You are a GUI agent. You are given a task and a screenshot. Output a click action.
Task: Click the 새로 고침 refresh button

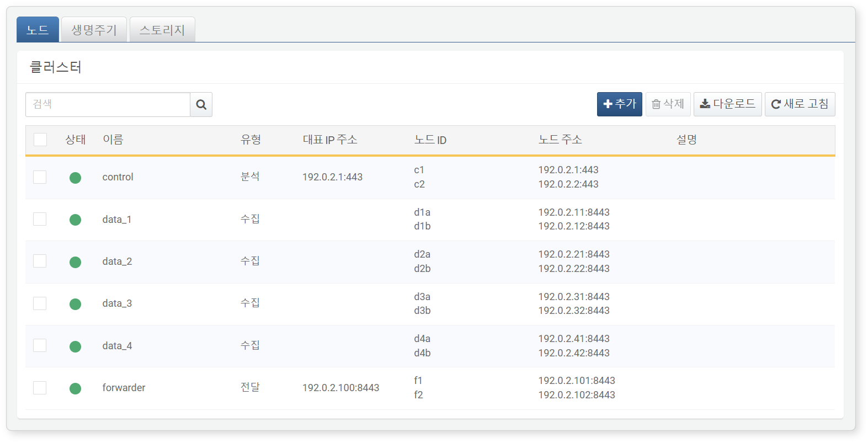pos(800,104)
